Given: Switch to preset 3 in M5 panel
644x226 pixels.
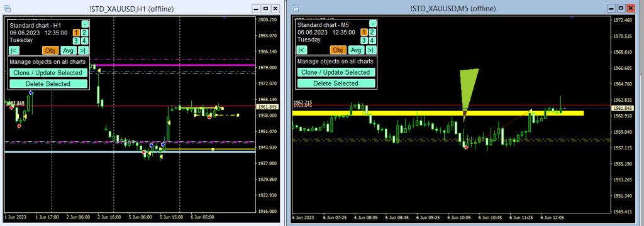Looking at the screenshot, I should tap(364, 40).
